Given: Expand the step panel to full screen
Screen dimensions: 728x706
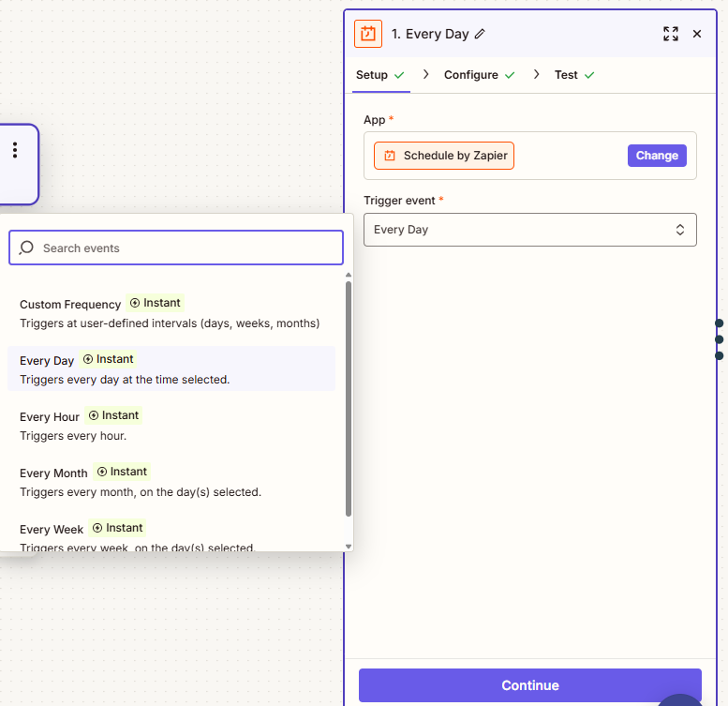Looking at the screenshot, I should point(670,34).
